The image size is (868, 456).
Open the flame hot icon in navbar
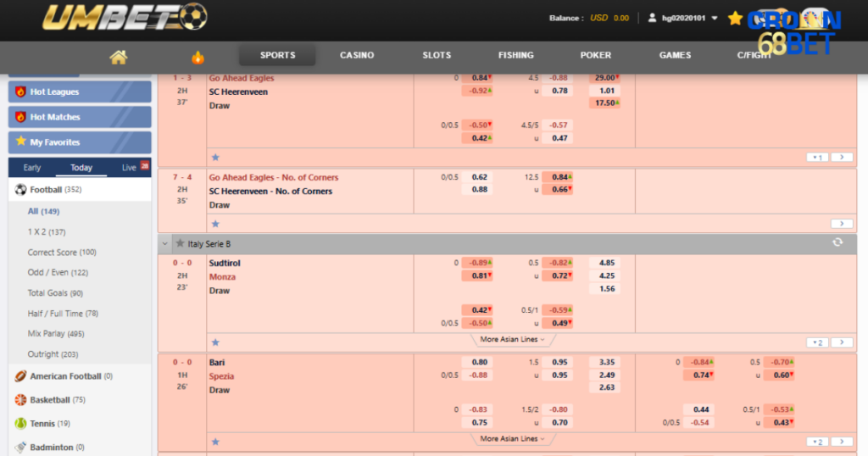click(x=198, y=57)
